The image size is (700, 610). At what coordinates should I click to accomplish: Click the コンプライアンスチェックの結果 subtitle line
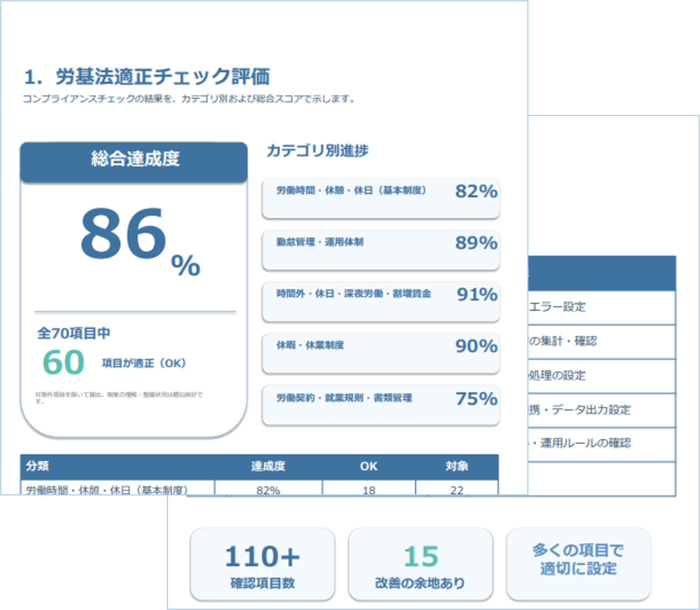pos(189,99)
